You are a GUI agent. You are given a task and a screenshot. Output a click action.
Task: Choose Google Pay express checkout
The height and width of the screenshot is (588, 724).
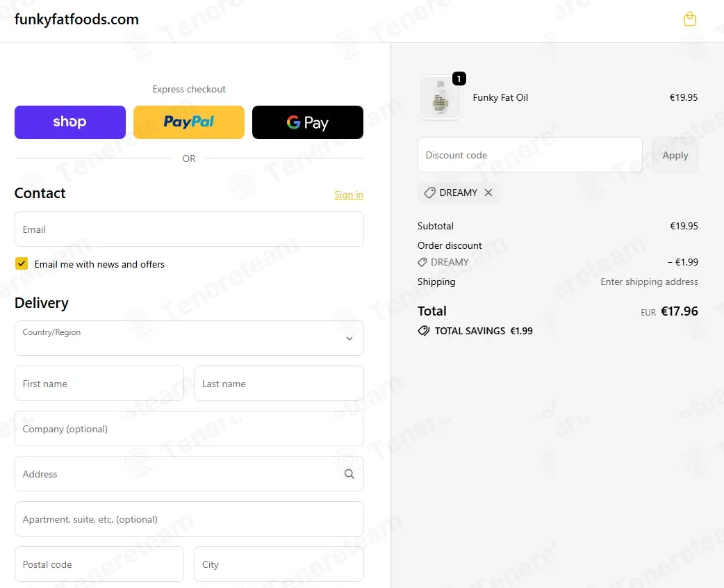(308, 122)
